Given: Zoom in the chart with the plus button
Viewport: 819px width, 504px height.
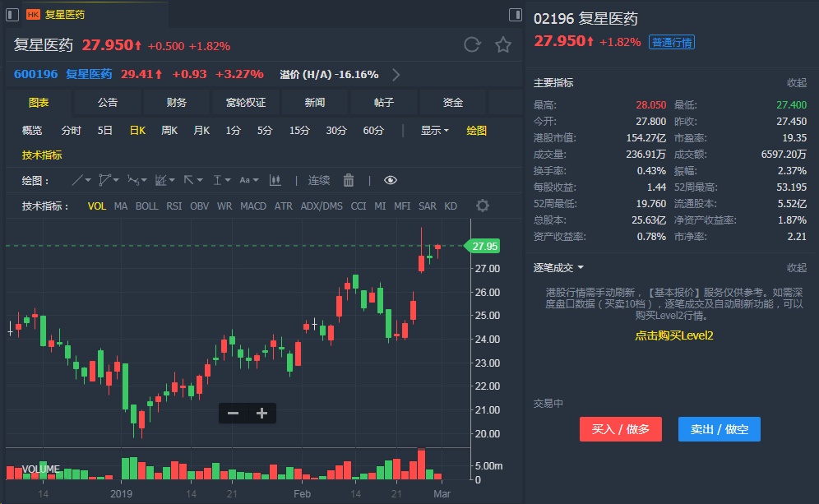Looking at the screenshot, I should [x=261, y=413].
